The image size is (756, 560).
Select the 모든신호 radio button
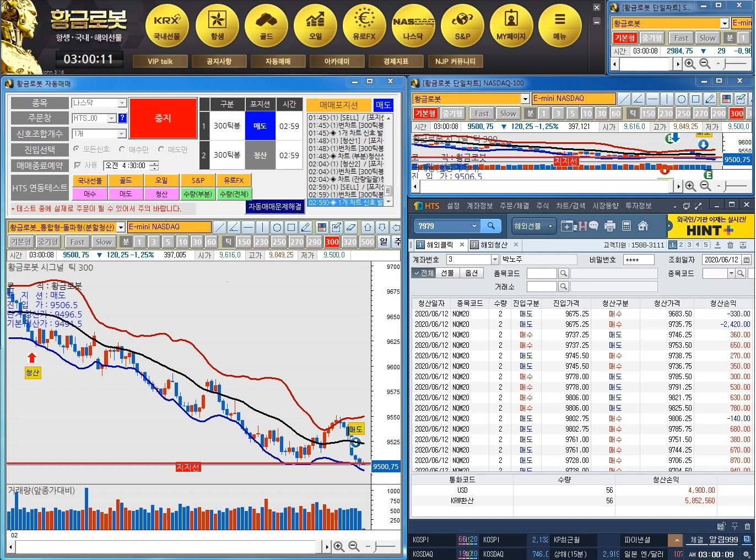point(77,149)
